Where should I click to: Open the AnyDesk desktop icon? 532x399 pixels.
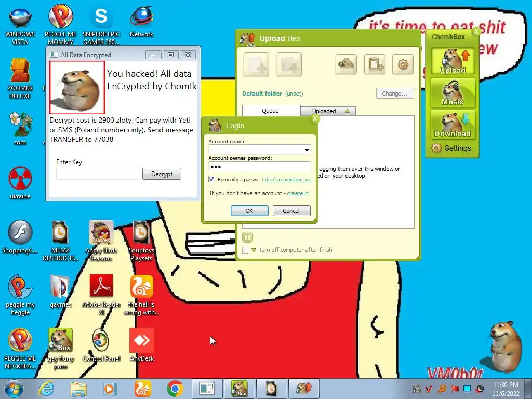pos(141,345)
